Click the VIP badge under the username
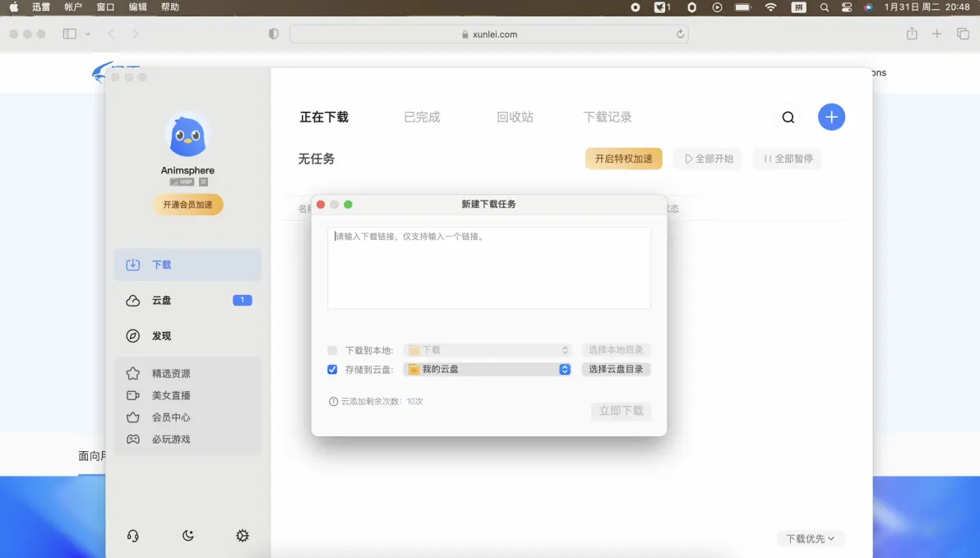980x558 pixels. (x=182, y=182)
